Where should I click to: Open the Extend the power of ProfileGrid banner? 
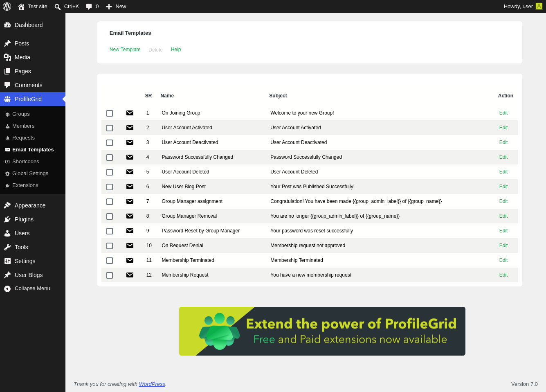[322, 331]
